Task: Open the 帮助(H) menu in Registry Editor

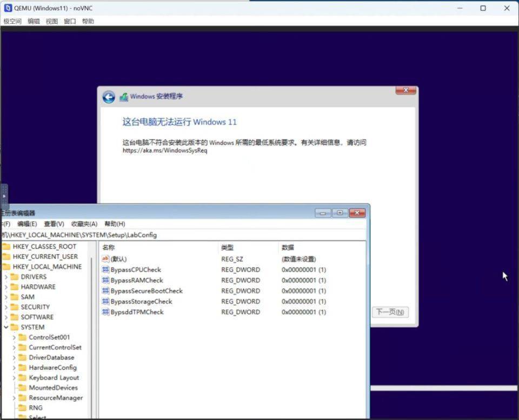Action: 115,224
